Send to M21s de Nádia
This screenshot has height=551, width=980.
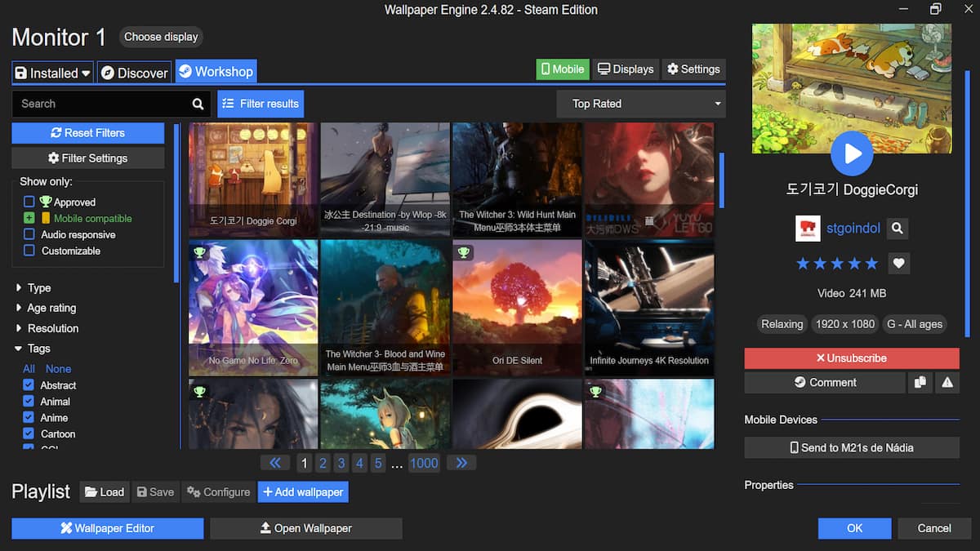(x=852, y=447)
